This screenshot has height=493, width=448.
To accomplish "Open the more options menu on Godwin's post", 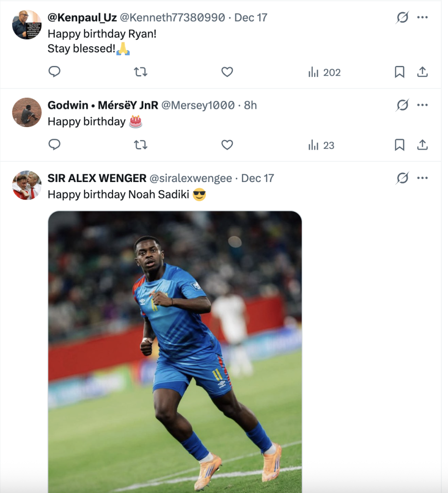I will pos(422,104).
